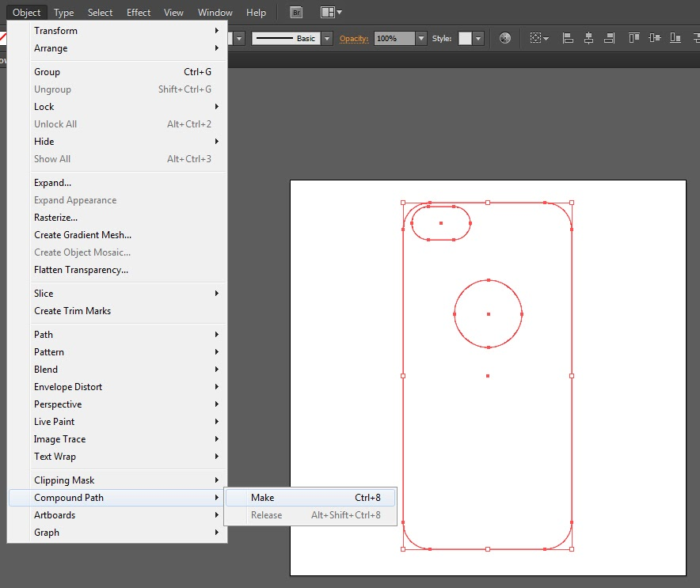Click the orange Opacity label link
This screenshot has width=700, height=588.
click(354, 38)
